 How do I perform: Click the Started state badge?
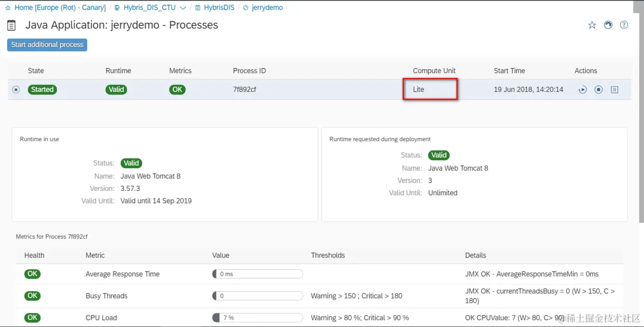[42, 89]
